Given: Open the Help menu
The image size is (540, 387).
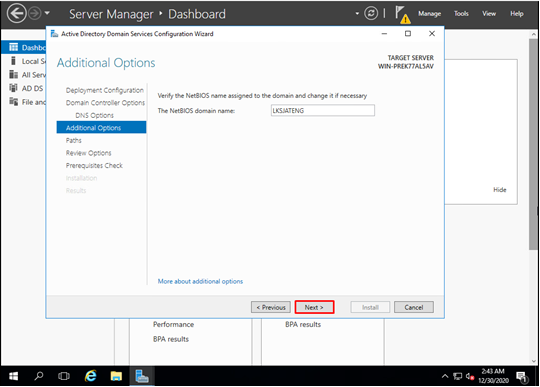Looking at the screenshot, I should (517, 13).
